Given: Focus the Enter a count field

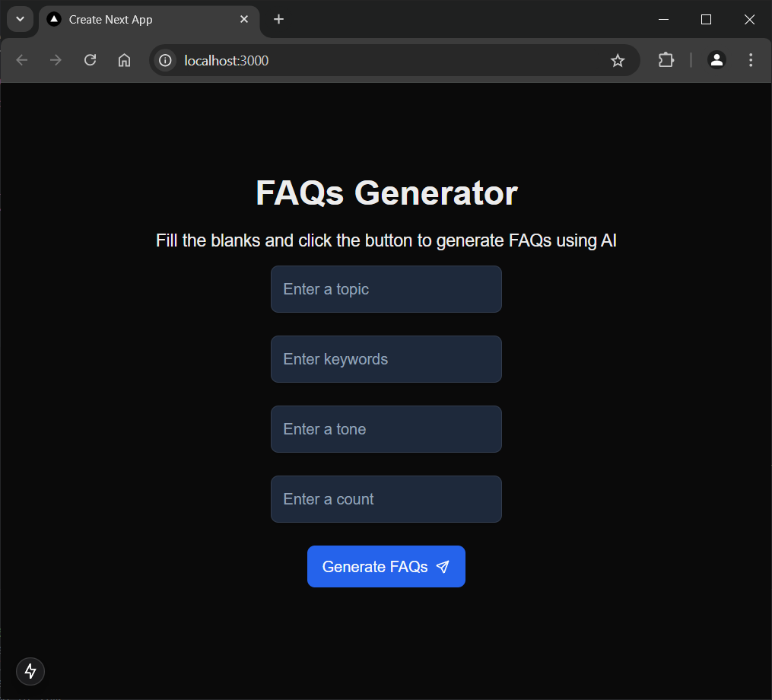Looking at the screenshot, I should pyautogui.click(x=386, y=499).
